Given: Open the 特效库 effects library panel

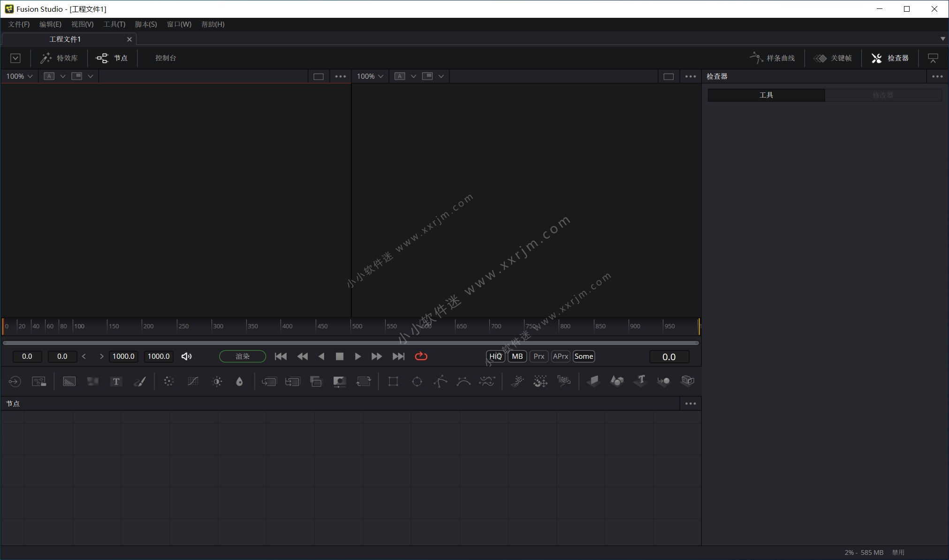Looking at the screenshot, I should pyautogui.click(x=59, y=58).
